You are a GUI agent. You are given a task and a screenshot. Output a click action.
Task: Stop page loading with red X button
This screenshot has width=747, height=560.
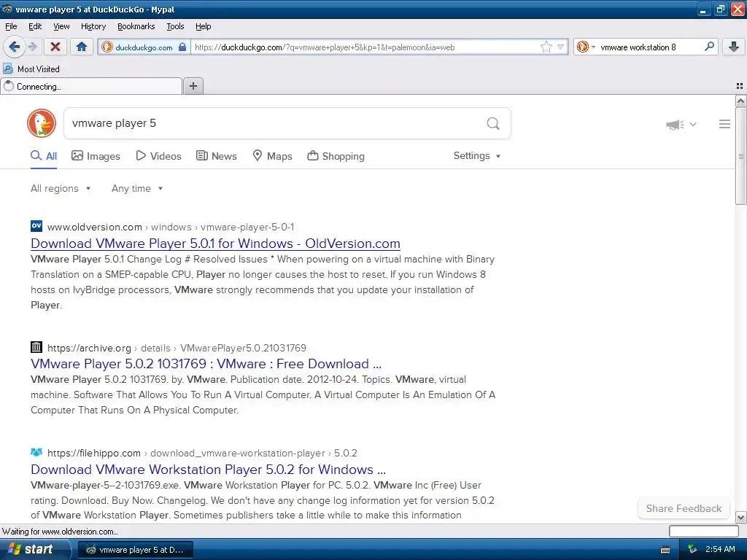(x=55, y=47)
